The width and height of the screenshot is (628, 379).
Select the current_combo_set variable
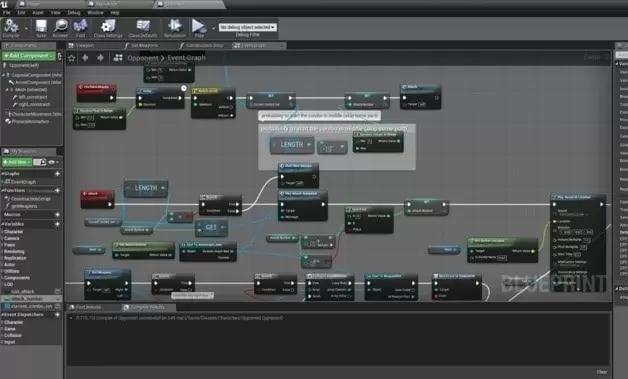click(31, 306)
